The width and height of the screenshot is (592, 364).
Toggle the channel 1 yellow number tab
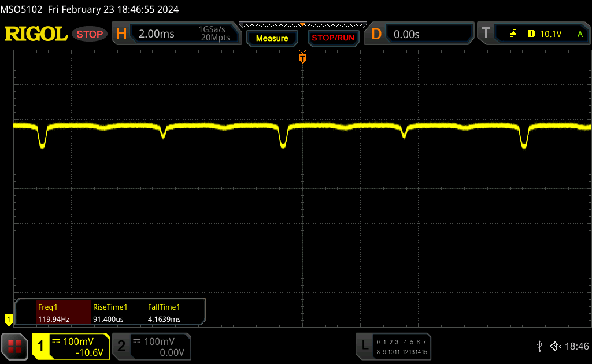(40, 346)
